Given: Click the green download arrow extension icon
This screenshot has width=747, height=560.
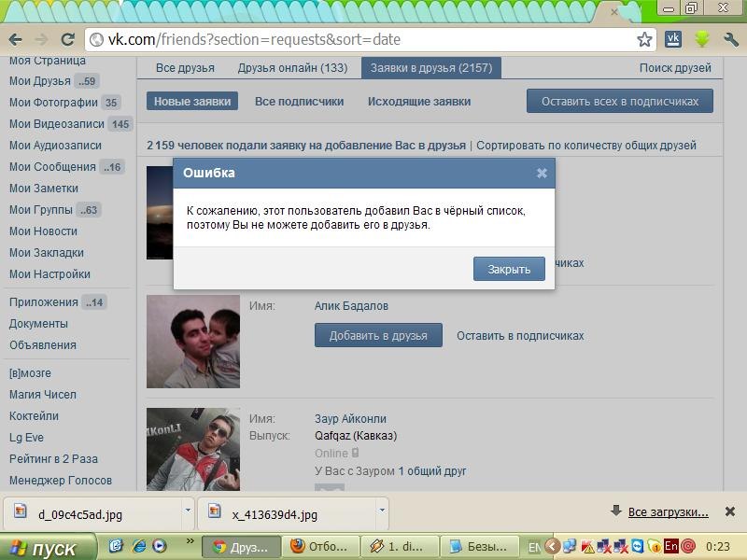Looking at the screenshot, I should click(x=702, y=39).
